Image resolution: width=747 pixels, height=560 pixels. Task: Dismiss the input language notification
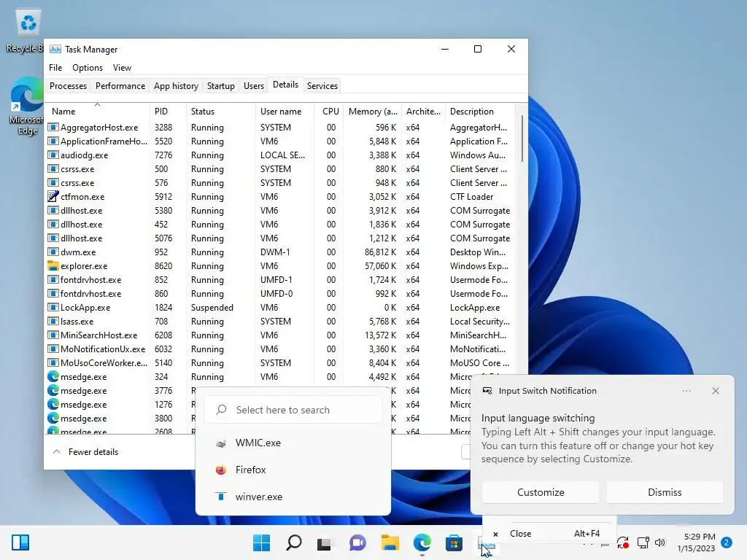tap(665, 492)
